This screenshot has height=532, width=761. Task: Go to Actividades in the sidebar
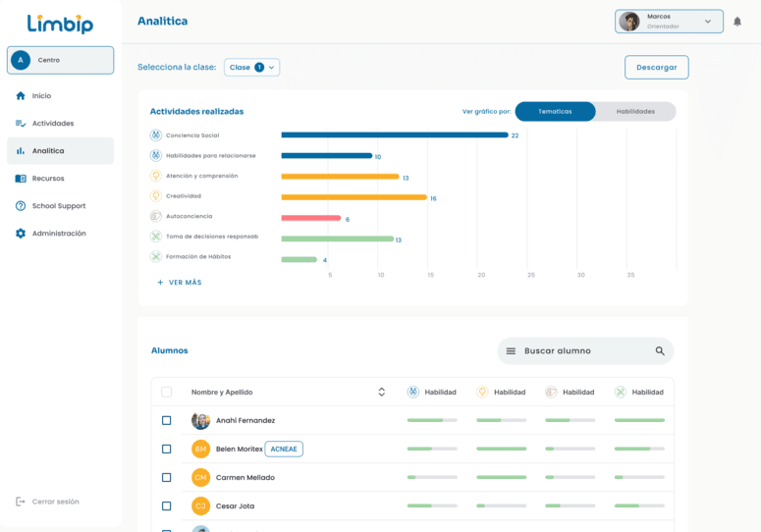tap(53, 124)
